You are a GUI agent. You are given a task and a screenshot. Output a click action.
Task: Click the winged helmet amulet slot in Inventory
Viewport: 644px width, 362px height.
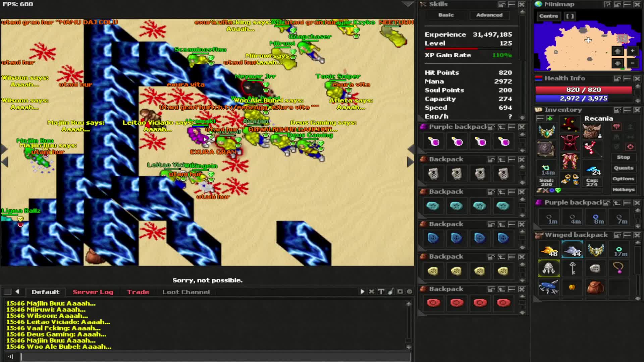tap(546, 131)
